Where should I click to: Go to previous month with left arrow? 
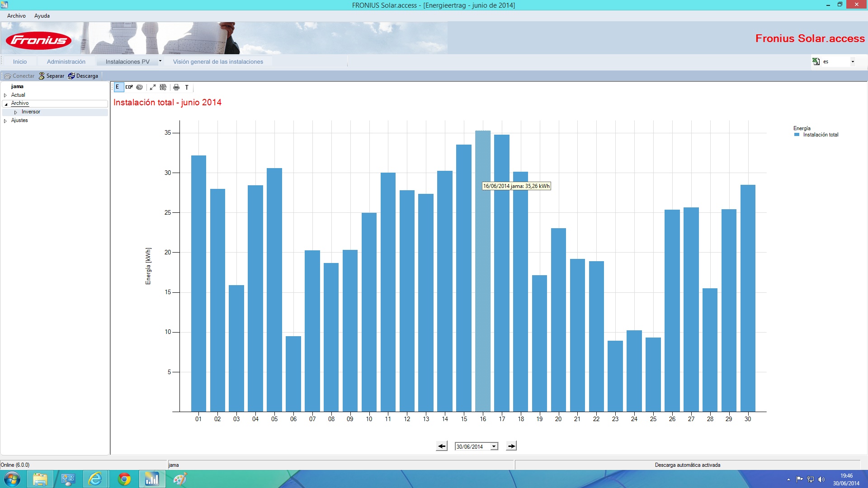coord(442,446)
